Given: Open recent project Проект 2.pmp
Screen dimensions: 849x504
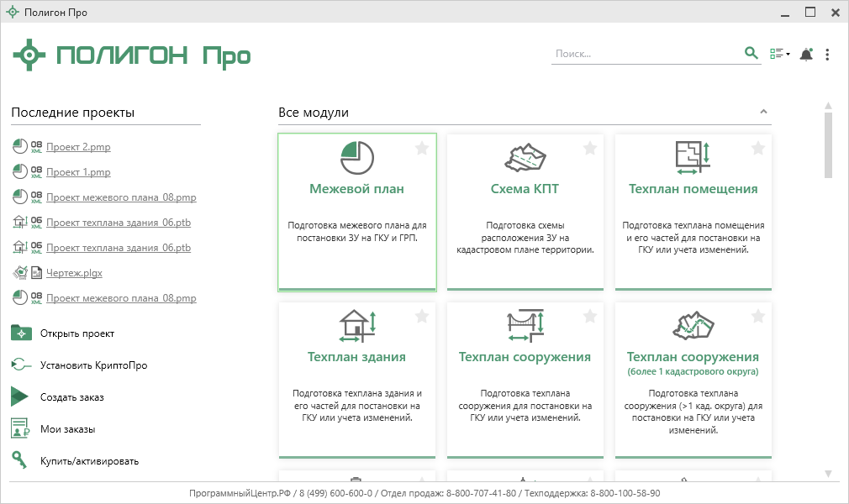Looking at the screenshot, I should point(78,147).
